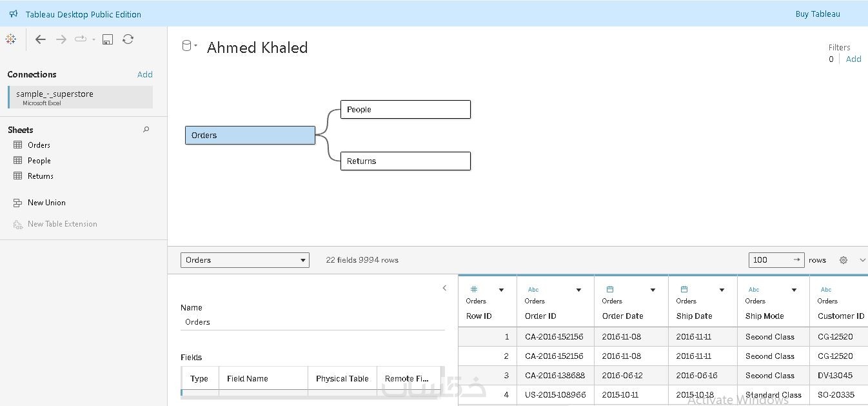
Task: Select the People sheet in the list
Action: coord(39,161)
